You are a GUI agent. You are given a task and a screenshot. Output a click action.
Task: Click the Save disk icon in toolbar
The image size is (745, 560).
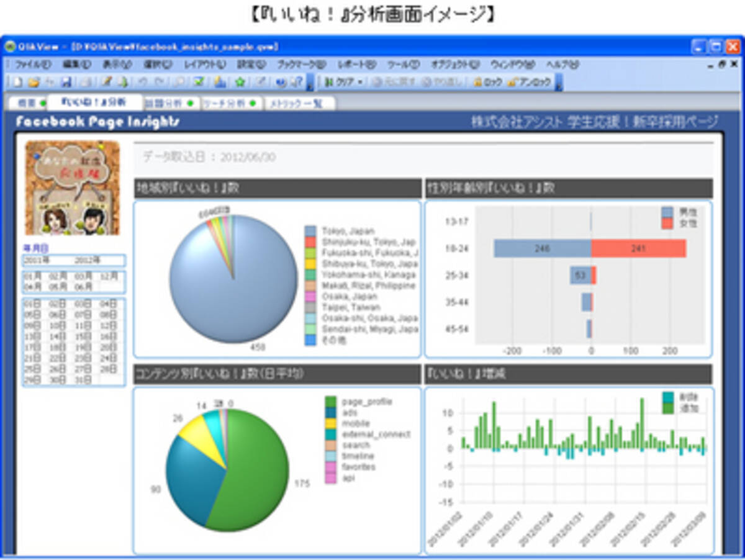(66, 82)
